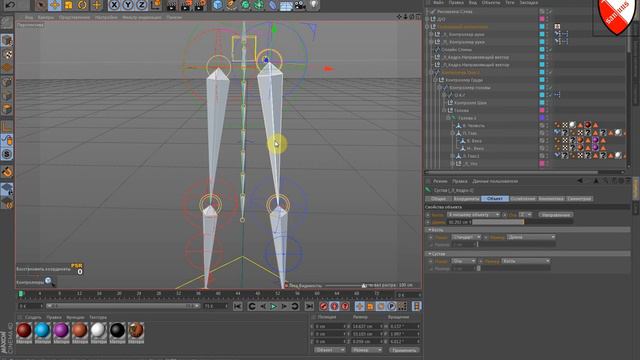Open the blue deformer icon
The image size is (640, 360).
tap(272, 5)
